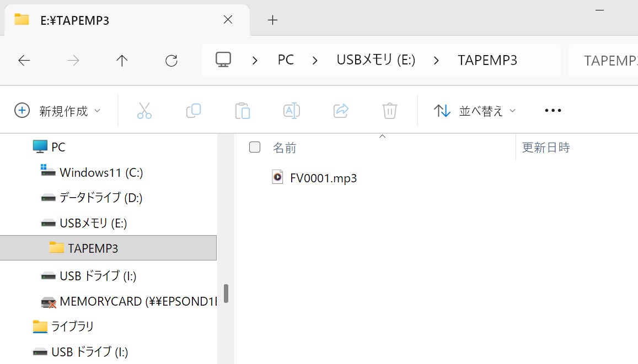Click the Rename icon in toolbar
Screen dimensions: 638x364
coord(291,111)
